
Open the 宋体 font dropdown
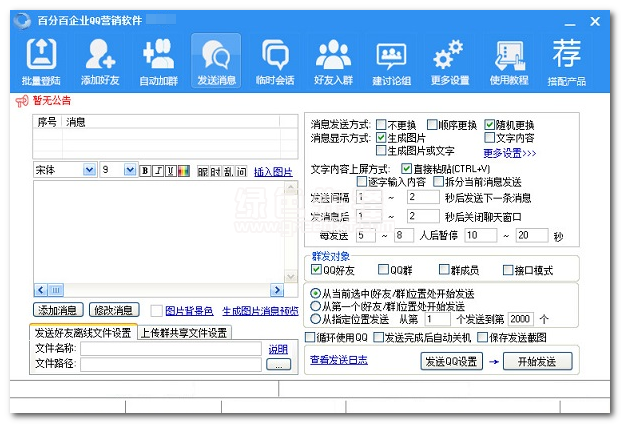pyautogui.click(x=90, y=170)
